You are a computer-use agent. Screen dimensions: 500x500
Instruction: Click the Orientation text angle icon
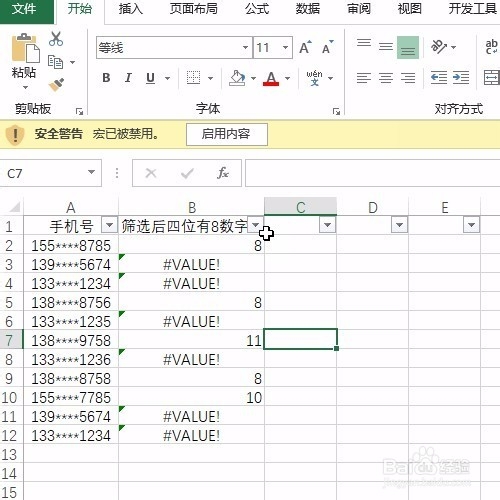(x=439, y=47)
